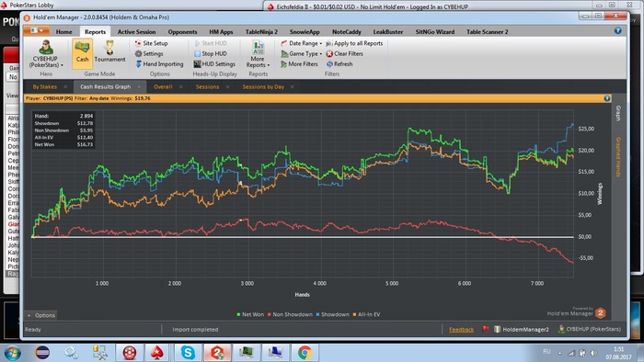
Task: Click HoldemManager2 database in status bar
Action: 522,329
